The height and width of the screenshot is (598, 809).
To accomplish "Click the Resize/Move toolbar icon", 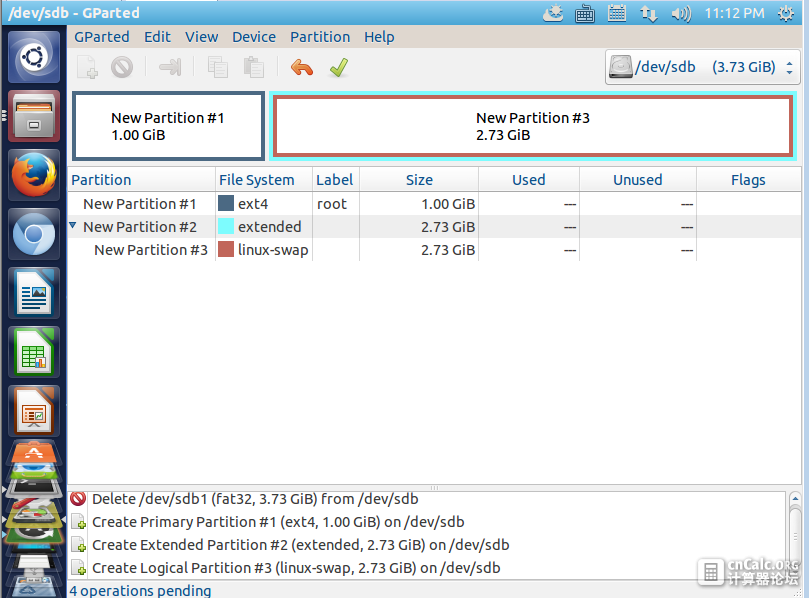I will [x=170, y=68].
